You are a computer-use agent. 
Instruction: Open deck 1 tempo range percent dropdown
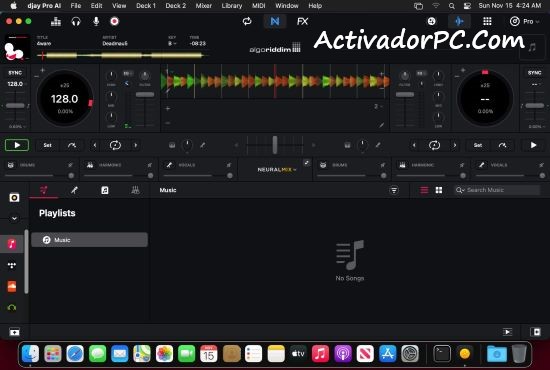(17, 127)
